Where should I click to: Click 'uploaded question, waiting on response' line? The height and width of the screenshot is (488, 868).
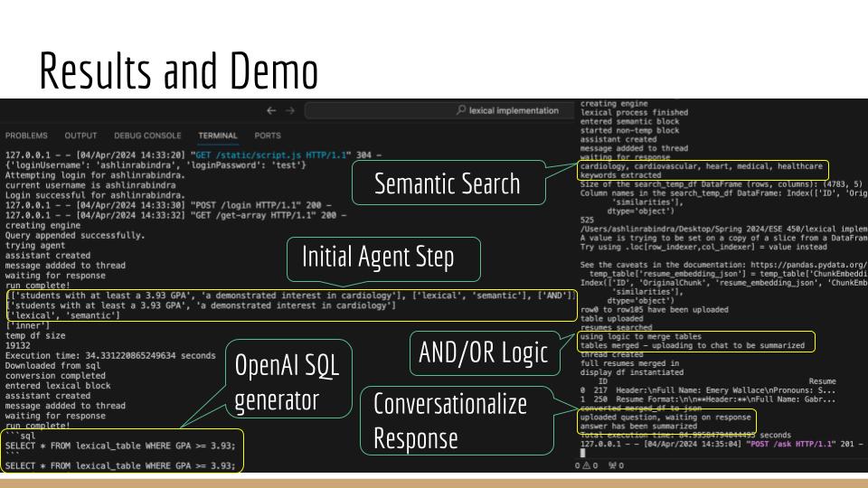click(x=665, y=418)
